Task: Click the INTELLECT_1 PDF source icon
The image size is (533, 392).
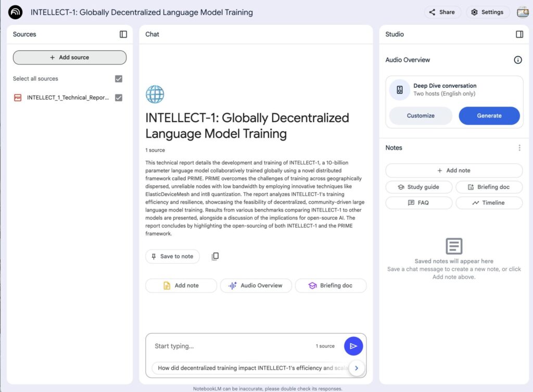Action: point(18,98)
